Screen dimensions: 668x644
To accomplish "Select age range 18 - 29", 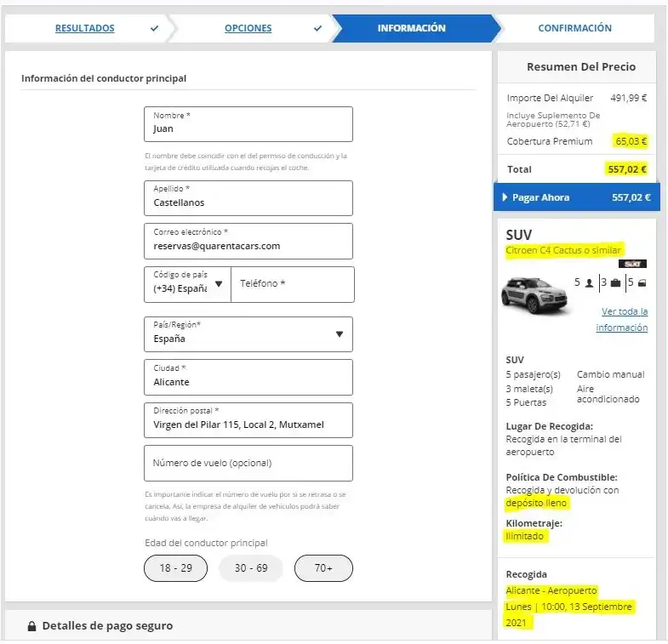I will pyautogui.click(x=175, y=568).
